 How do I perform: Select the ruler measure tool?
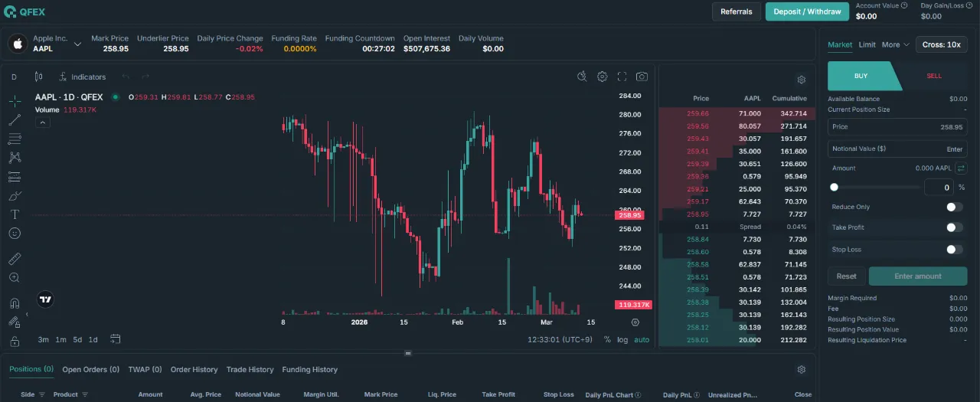click(15, 259)
